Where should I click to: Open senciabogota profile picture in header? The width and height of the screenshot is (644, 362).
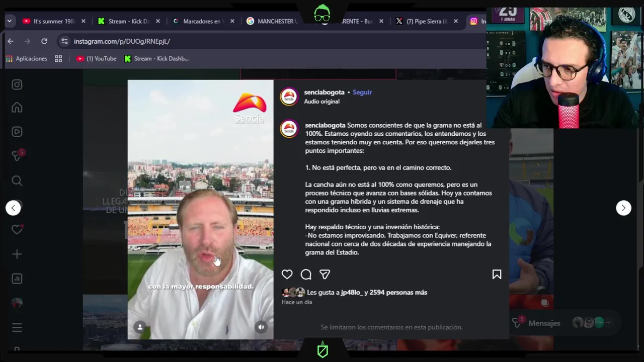tap(289, 97)
